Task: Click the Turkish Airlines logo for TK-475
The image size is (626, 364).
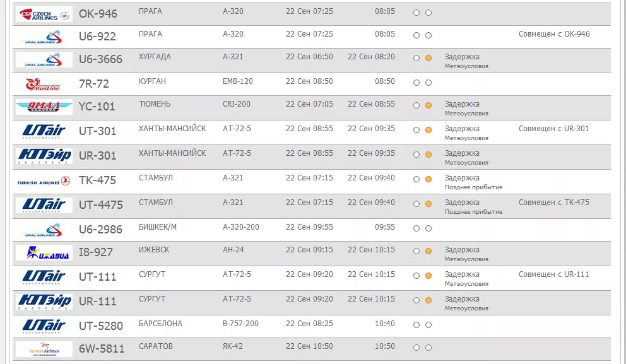Action: 44,181
